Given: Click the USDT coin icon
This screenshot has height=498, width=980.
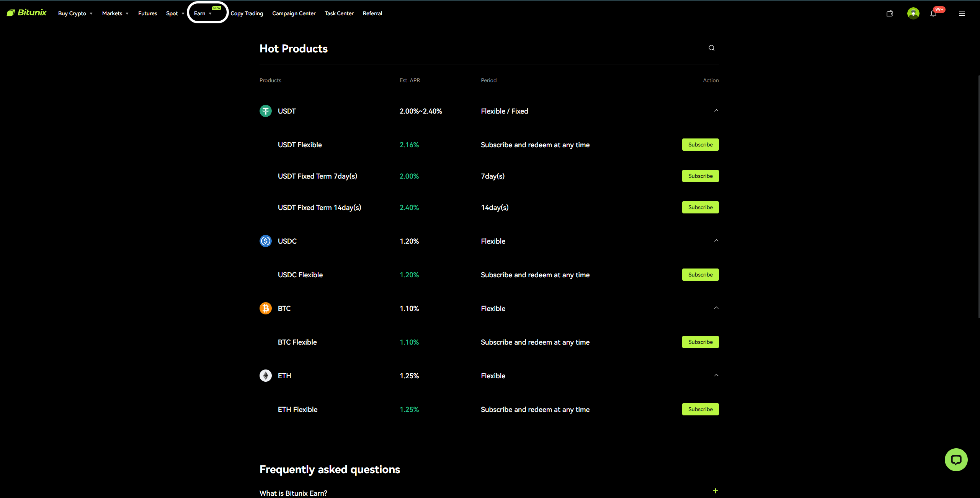Looking at the screenshot, I should tap(265, 111).
